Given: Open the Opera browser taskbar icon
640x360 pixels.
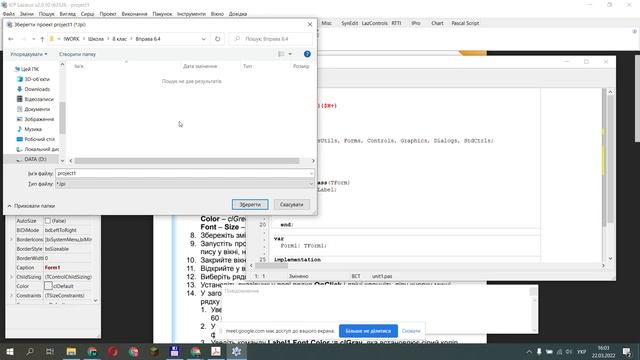Looking at the screenshot, I should [x=113, y=351].
